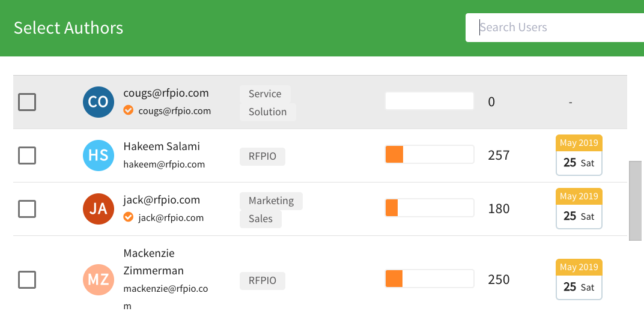
Task: Click the May 2019 calendar badge for Mackenzie Zimmerman
Action: tap(579, 279)
